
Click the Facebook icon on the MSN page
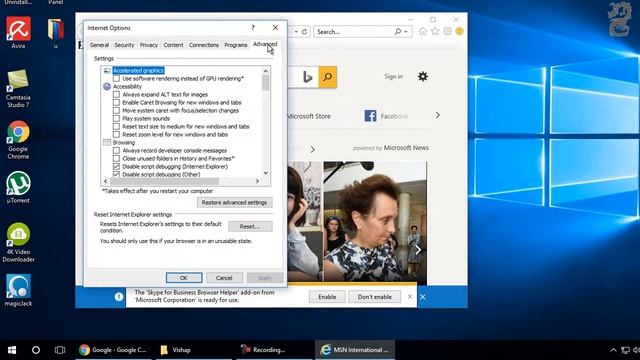click(x=370, y=116)
